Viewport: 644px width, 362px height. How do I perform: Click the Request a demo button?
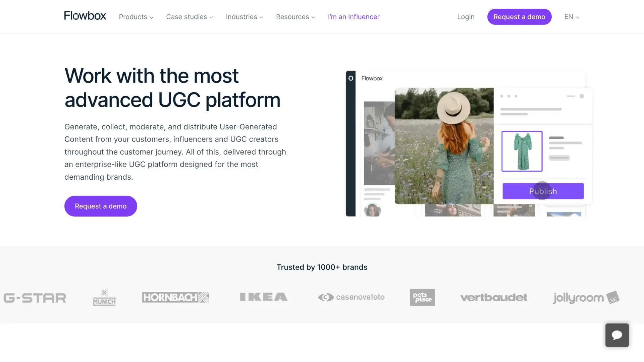[519, 17]
